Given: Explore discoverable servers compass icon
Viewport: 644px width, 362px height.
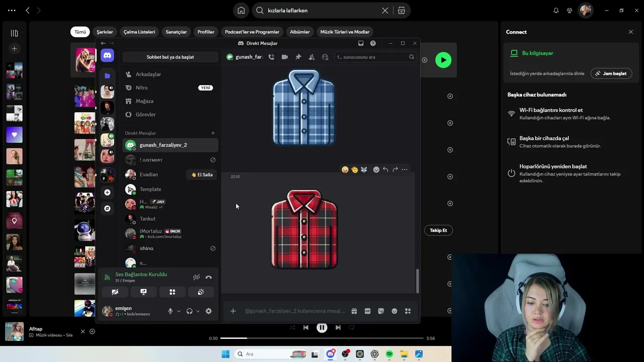Looking at the screenshot, I should pyautogui.click(x=107, y=208).
